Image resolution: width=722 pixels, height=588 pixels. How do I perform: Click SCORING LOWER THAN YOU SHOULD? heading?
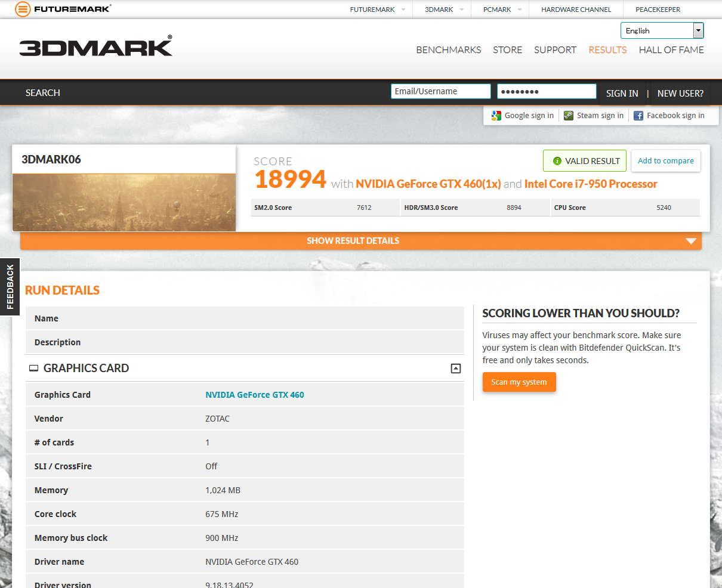click(581, 313)
